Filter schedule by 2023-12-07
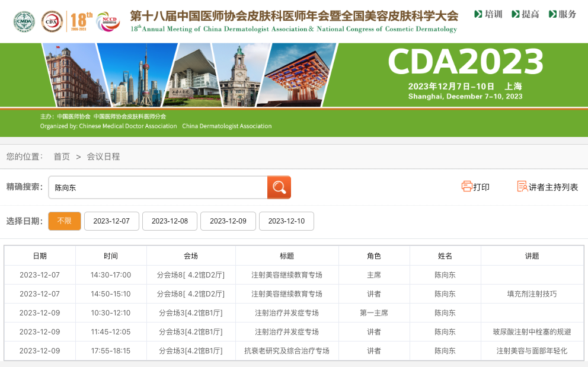The width and height of the screenshot is (588, 367). pyautogui.click(x=111, y=221)
